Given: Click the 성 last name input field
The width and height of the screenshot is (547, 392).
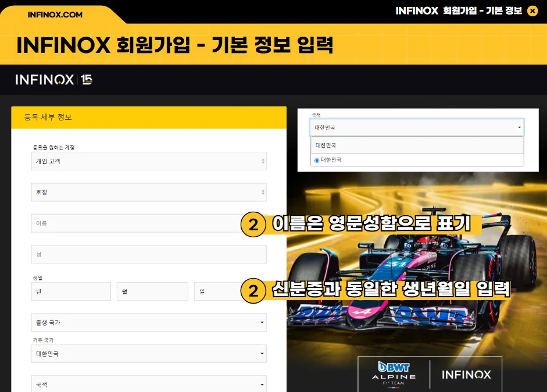Looking at the screenshot, I should pyautogui.click(x=149, y=255).
